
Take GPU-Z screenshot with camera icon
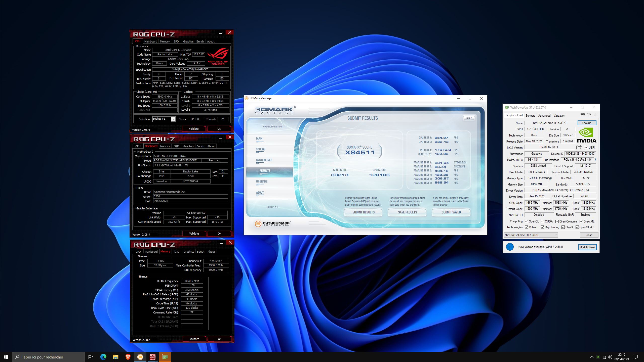(x=582, y=114)
